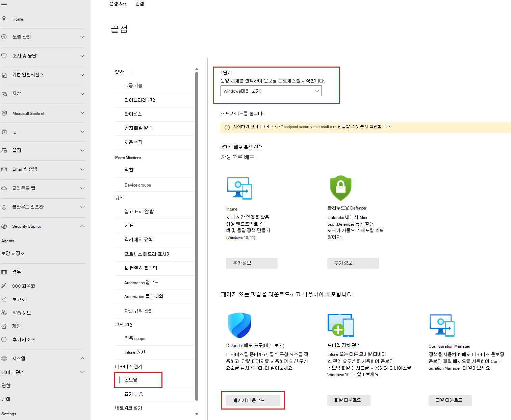Click the 학습 허브 icon
This screenshot has height=420, width=511.
(4, 313)
